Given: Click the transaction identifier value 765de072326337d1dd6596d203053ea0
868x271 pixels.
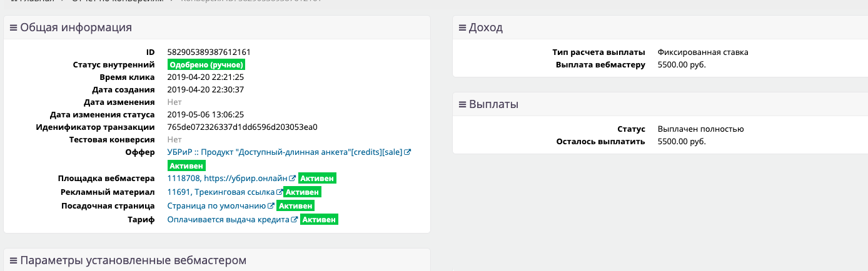Looking at the screenshot, I should (243, 127).
